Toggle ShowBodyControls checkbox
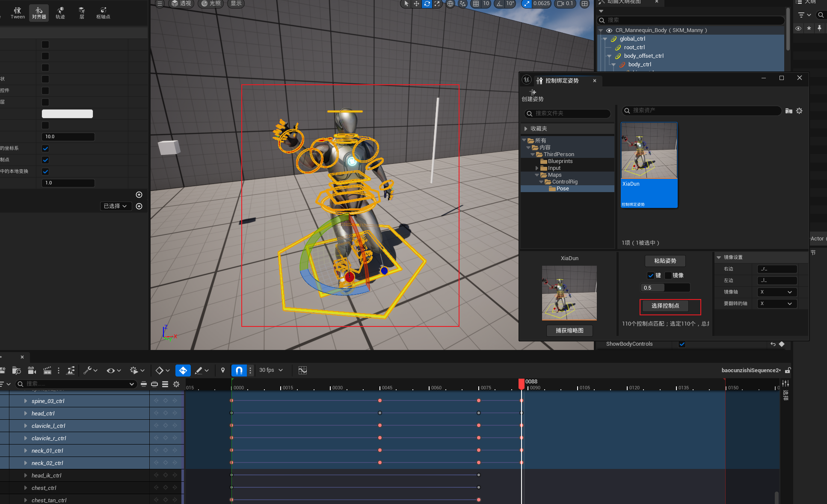 click(682, 344)
